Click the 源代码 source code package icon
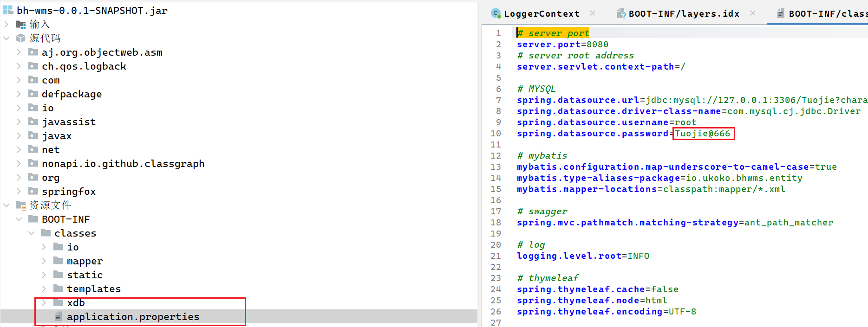The image size is (868, 327). coord(21,38)
